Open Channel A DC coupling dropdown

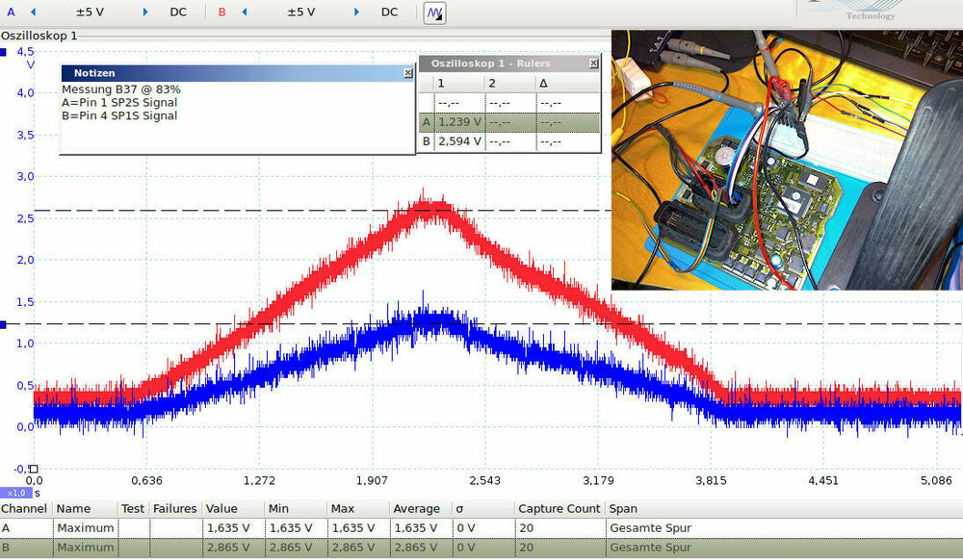(x=178, y=13)
